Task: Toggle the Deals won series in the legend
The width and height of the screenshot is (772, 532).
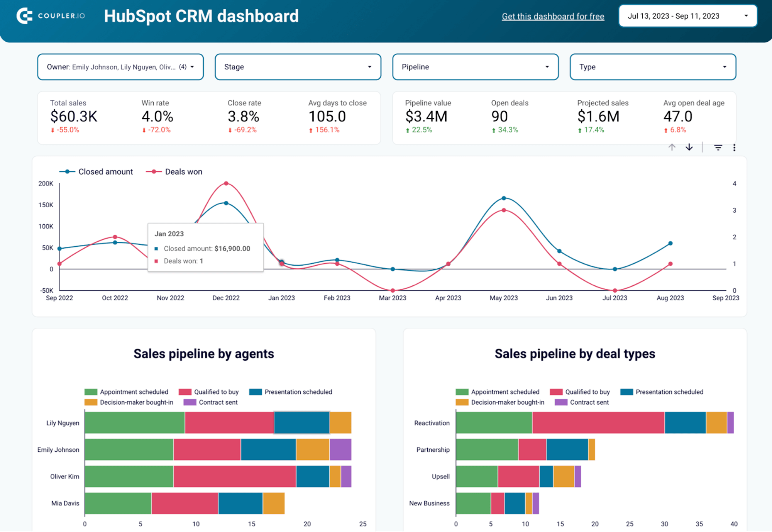Action: (x=174, y=171)
